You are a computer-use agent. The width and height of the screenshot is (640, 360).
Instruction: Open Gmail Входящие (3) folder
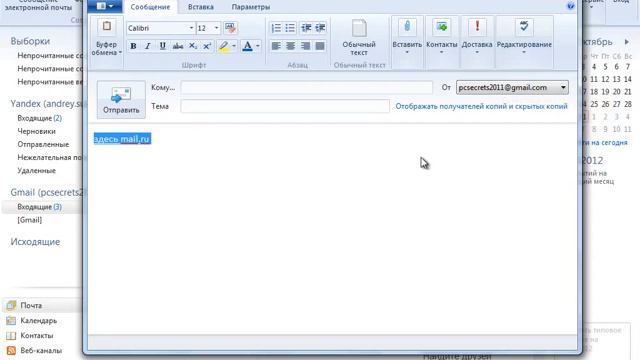coord(40,207)
